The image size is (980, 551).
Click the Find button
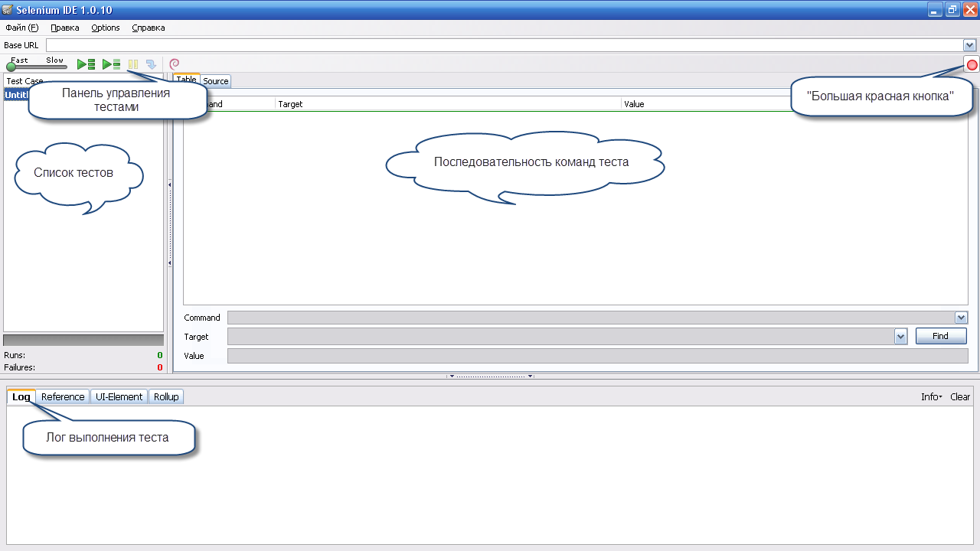[x=941, y=336]
